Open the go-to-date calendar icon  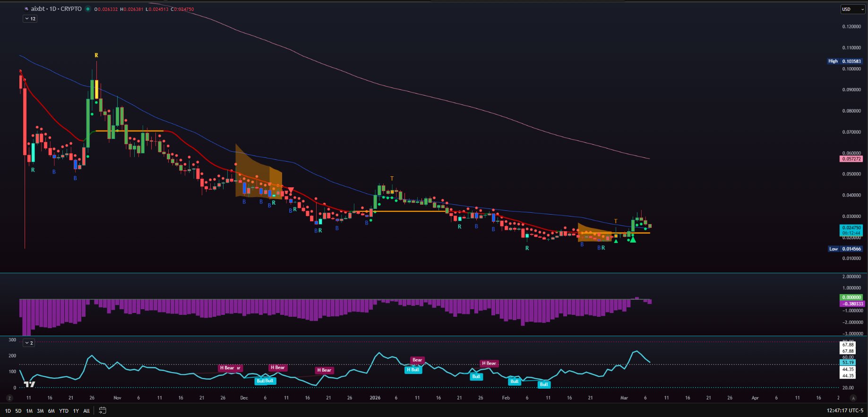pyautogui.click(x=103, y=410)
